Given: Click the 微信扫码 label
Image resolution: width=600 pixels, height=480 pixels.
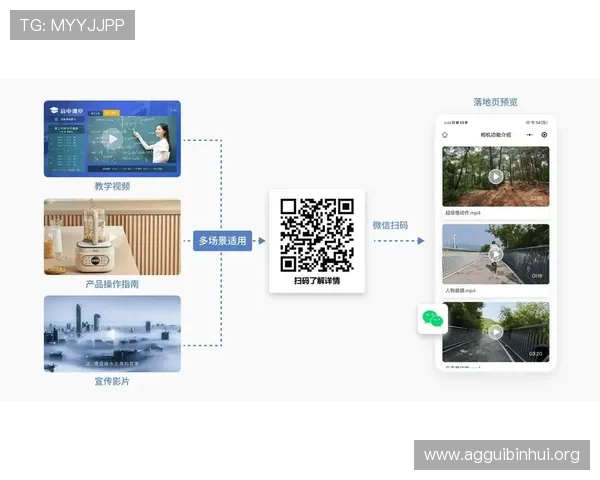Looking at the screenshot, I should point(390,225).
